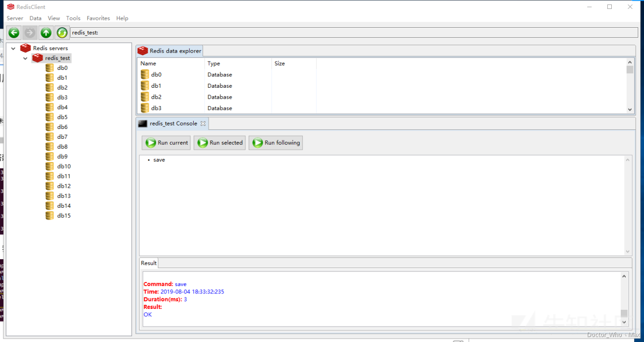Click Database type cell in db2 row
The height and width of the screenshot is (342, 644).
point(219,97)
